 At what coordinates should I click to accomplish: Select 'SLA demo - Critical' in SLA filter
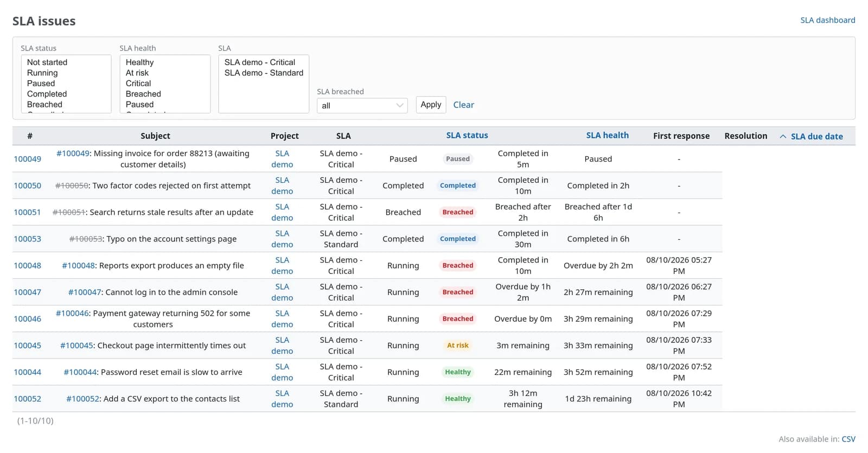[260, 62]
